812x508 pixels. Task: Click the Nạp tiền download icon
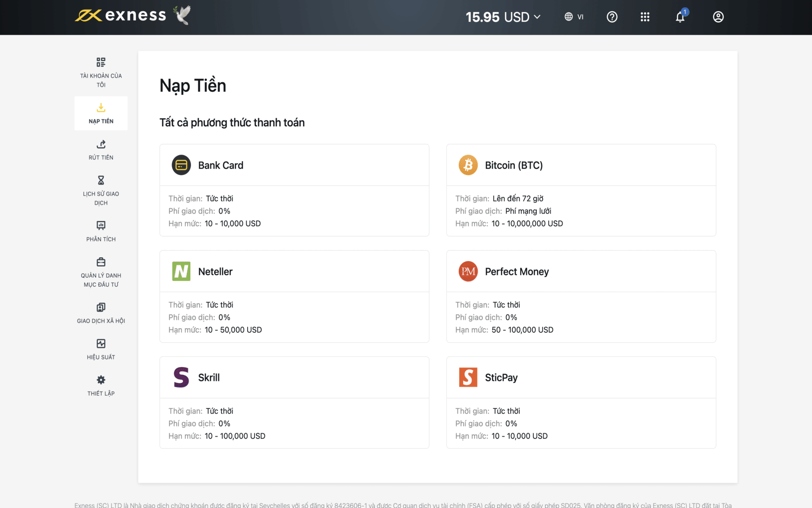pos(101,107)
